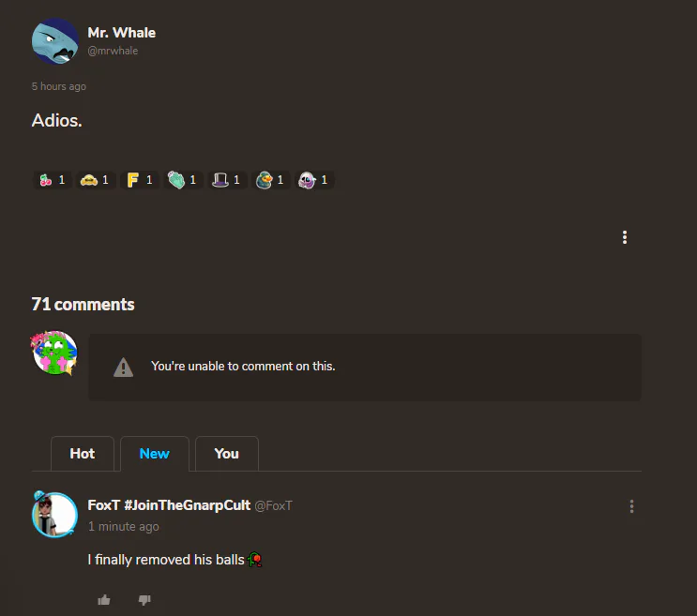Click the yellow taxi reaction sticker
The height and width of the screenshot is (616, 697).
pos(96,180)
